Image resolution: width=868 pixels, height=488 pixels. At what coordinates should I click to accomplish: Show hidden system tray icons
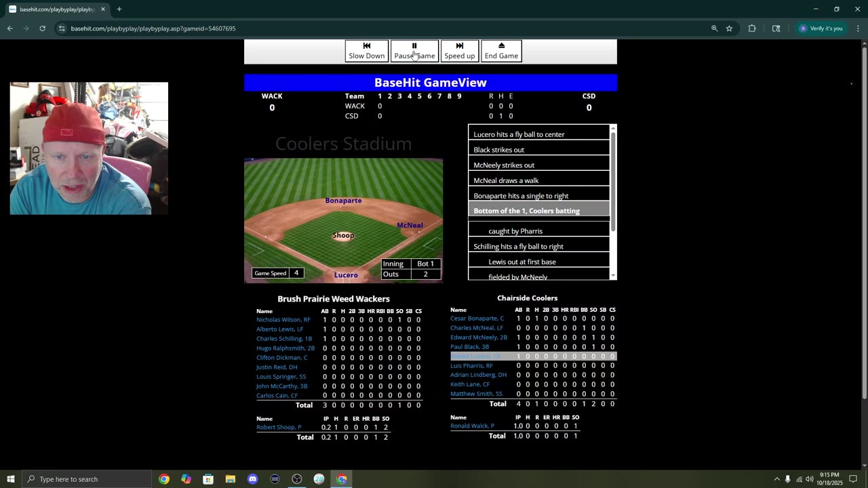(776, 479)
